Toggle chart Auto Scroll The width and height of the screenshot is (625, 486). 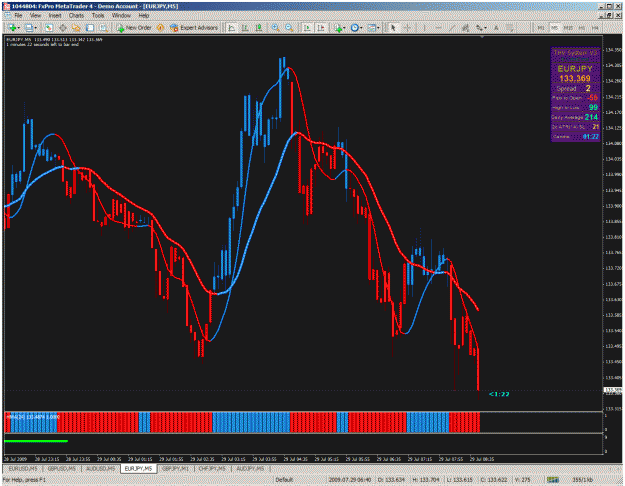click(x=307, y=28)
